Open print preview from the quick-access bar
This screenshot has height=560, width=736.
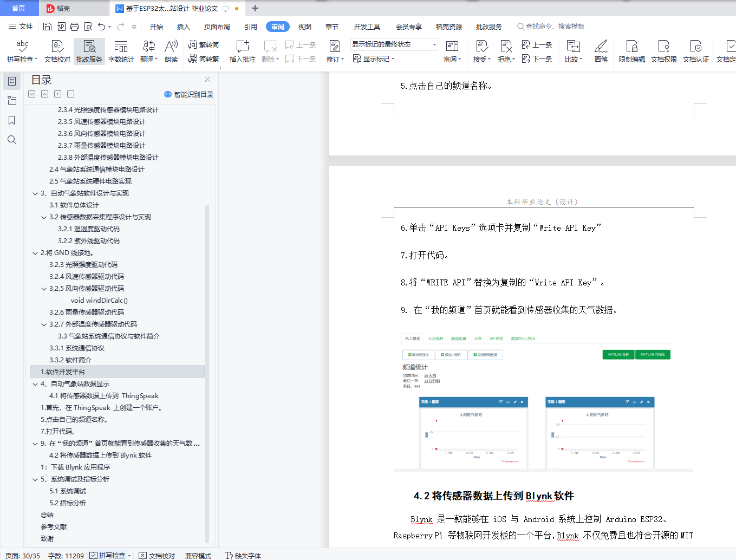coord(88,27)
